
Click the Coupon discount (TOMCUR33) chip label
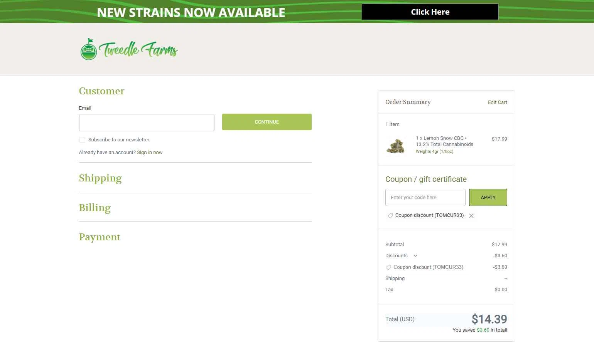[429, 215]
